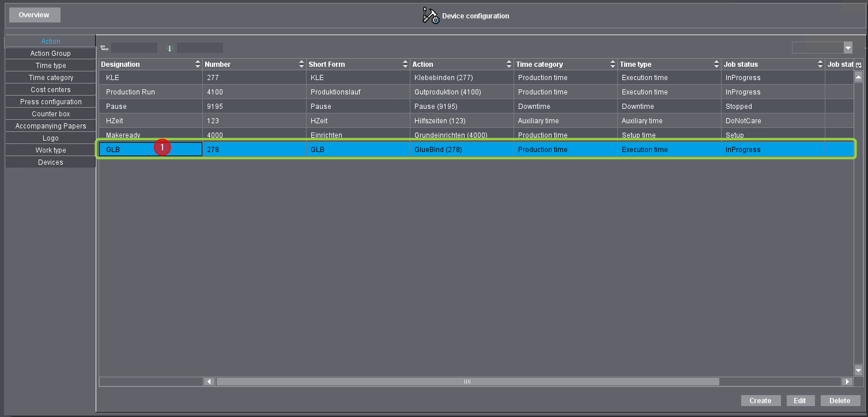868x417 pixels.
Task: Click the Overview button at top left
Action: click(x=34, y=14)
